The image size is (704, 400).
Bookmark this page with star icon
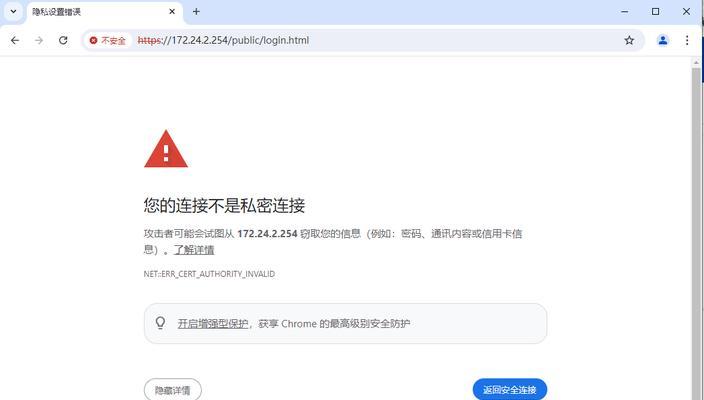tap(629, 40)
